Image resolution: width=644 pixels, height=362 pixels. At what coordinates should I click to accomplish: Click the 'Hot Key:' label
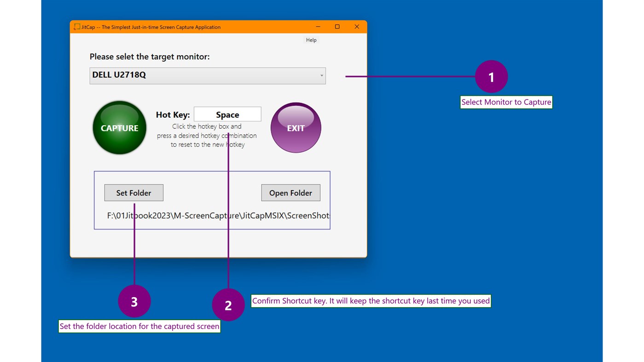pyautogui.click(x=173, y=115)
